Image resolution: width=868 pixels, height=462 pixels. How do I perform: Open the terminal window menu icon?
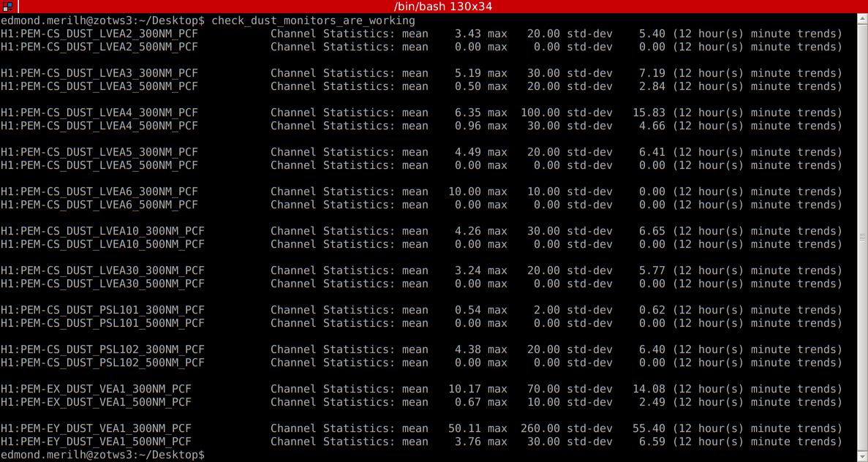[8, 7]
